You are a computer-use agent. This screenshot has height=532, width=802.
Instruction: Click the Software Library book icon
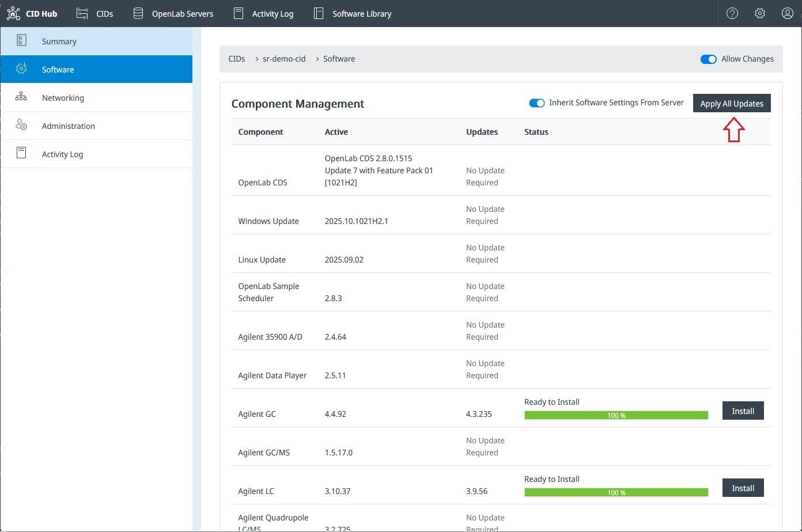[x=319, y=13]
